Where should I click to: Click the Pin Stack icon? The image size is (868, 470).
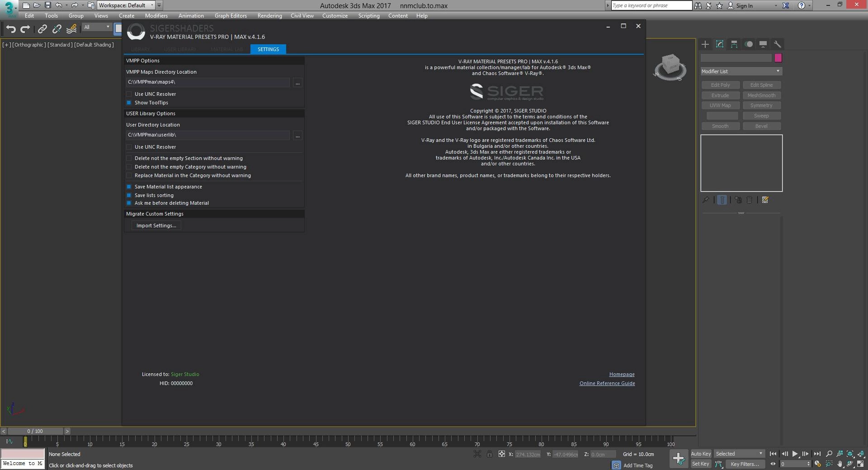pos(706,200)
